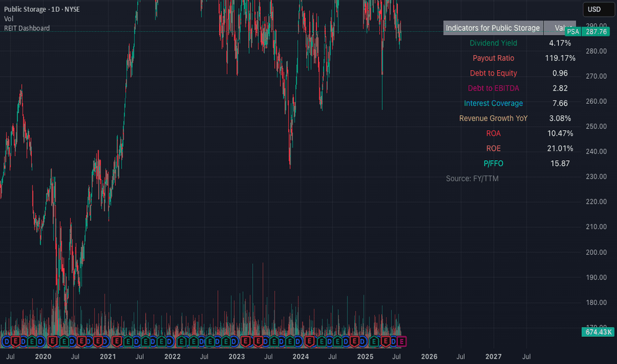Click the P/FFO row label
This screenshot has width=617, height=364.
[493, 163]
